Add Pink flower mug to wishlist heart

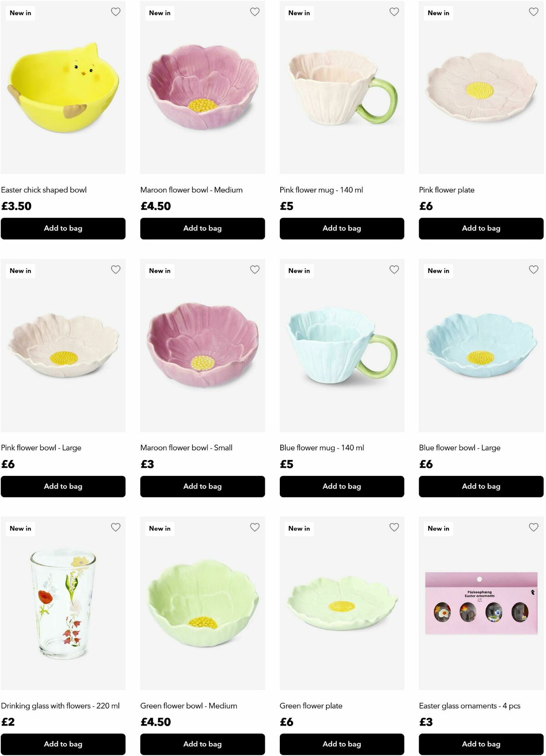click(394, 12)
